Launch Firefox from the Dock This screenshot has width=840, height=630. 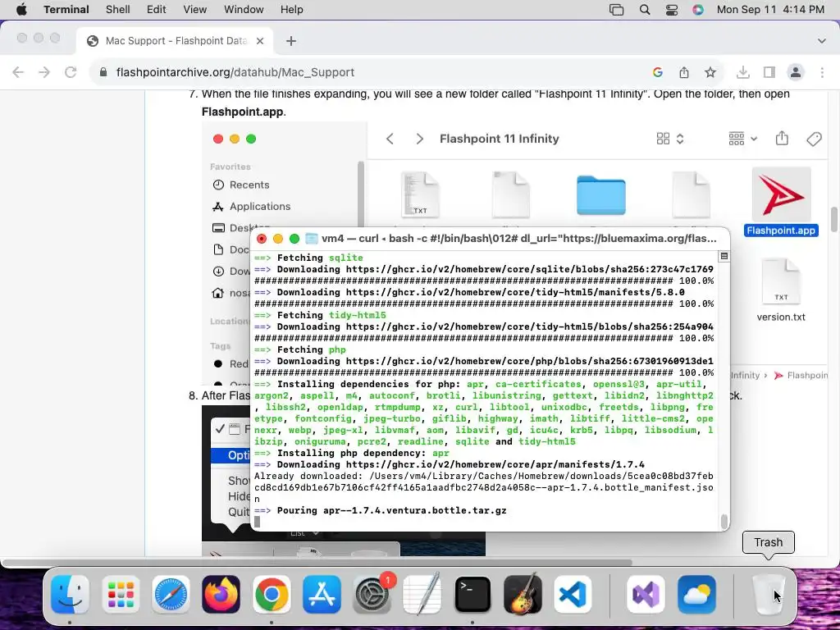pos(221,594)
